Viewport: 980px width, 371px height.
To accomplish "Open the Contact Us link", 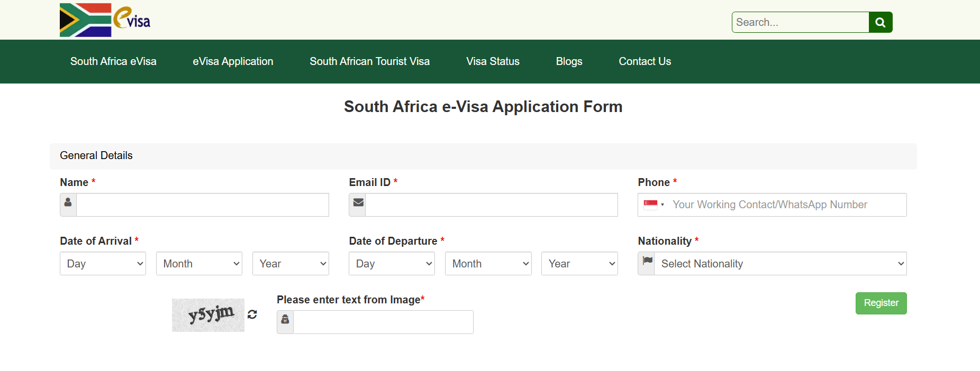I will (x=645, y=61).
